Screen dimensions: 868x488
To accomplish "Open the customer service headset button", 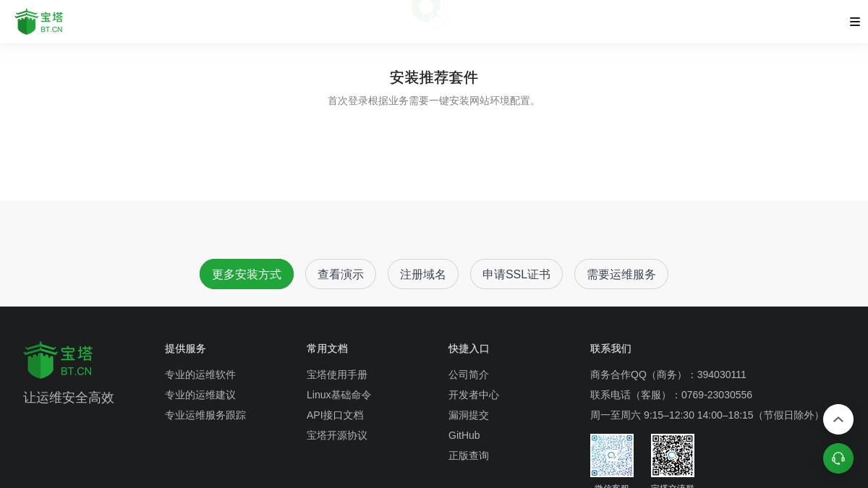I will click(x=838, y=458).
